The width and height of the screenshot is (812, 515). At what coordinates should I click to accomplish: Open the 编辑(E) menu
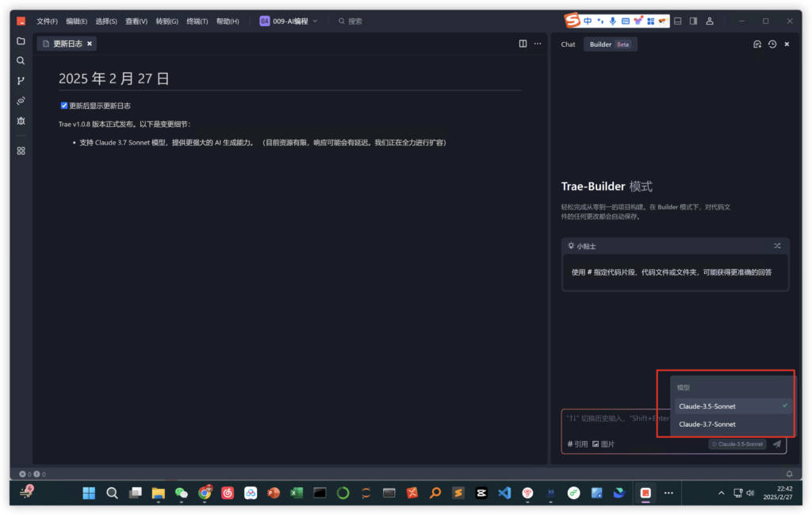pos(76,21)
